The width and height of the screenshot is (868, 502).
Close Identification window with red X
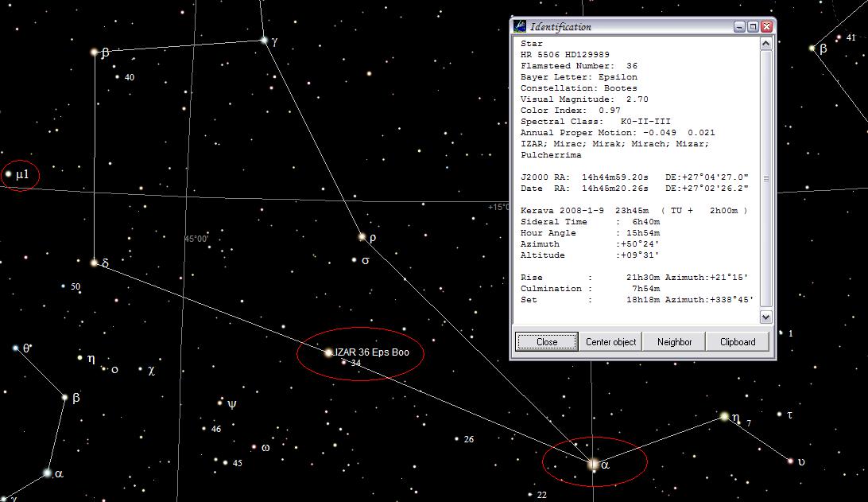coord(766,26)
